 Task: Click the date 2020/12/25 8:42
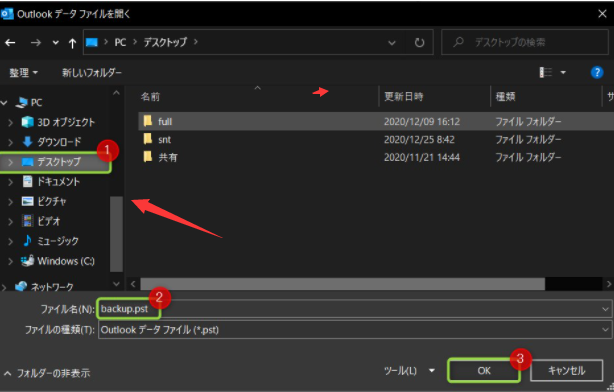(x=419, y=139)
